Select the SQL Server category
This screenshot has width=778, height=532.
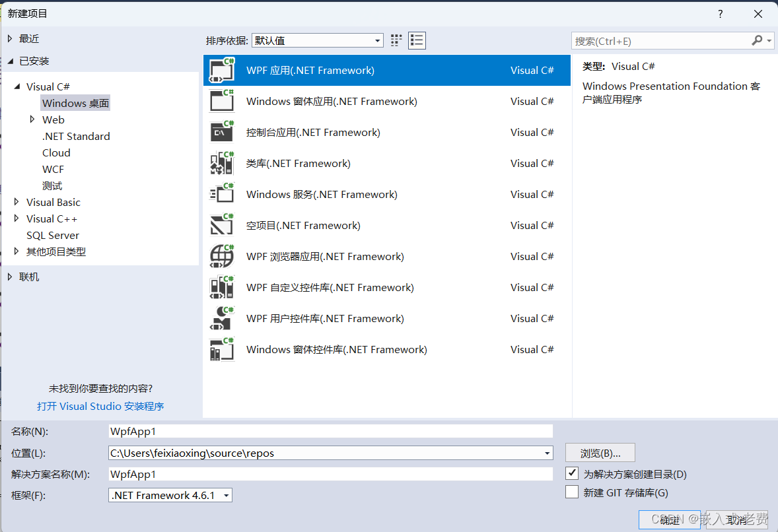pos(53,236)
